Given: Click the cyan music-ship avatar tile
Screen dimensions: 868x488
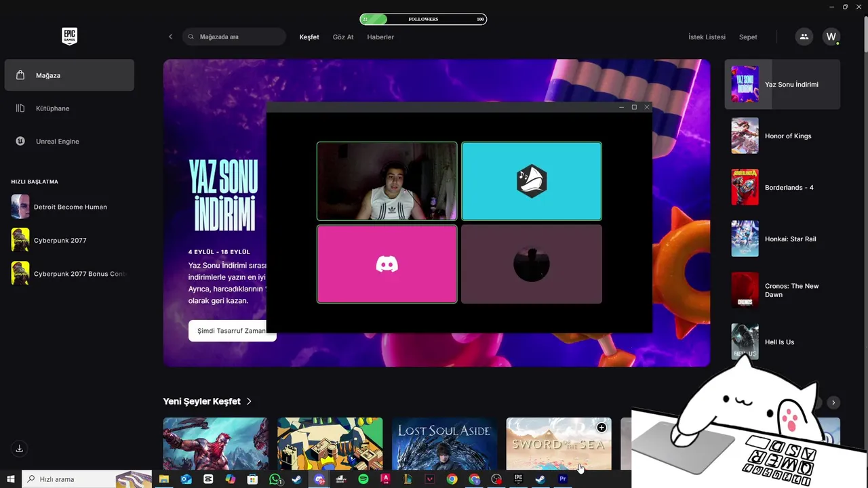Looking at the screenshot, I should tap(532, 181).
